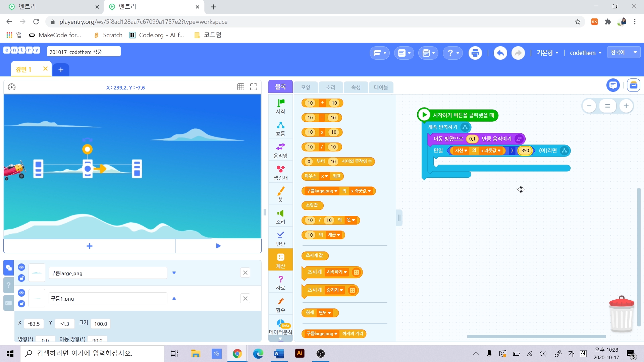Expand the 기본형 mode dropdown
Screen dimensions: 644x362
click(x=547, y=53)
